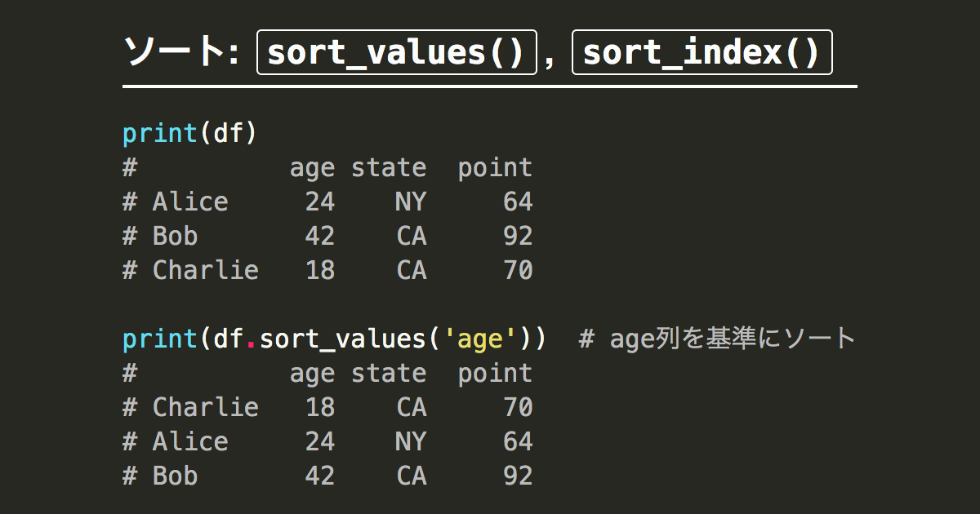Image resolution: width=980 pixels, height=514 pixels.
Task: Click the sort_values() boxed title label
Action: pyautogui.click(x=397, y=52)
